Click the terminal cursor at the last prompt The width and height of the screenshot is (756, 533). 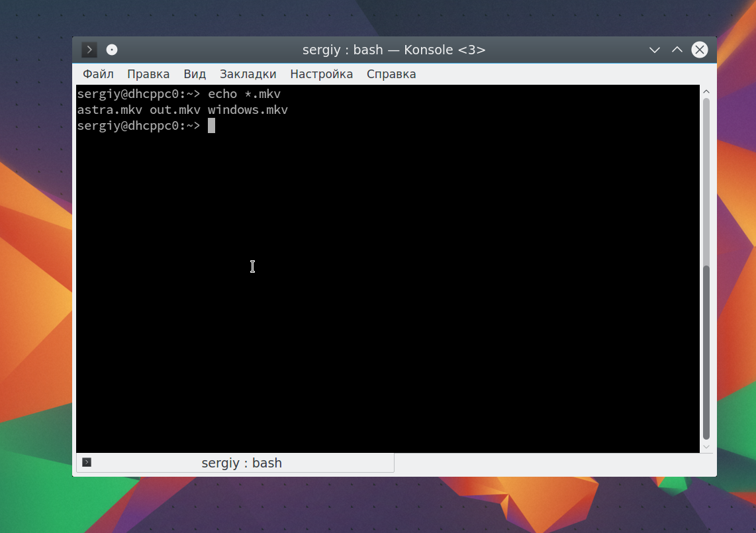pyautogui.click(x=211, y=126)
